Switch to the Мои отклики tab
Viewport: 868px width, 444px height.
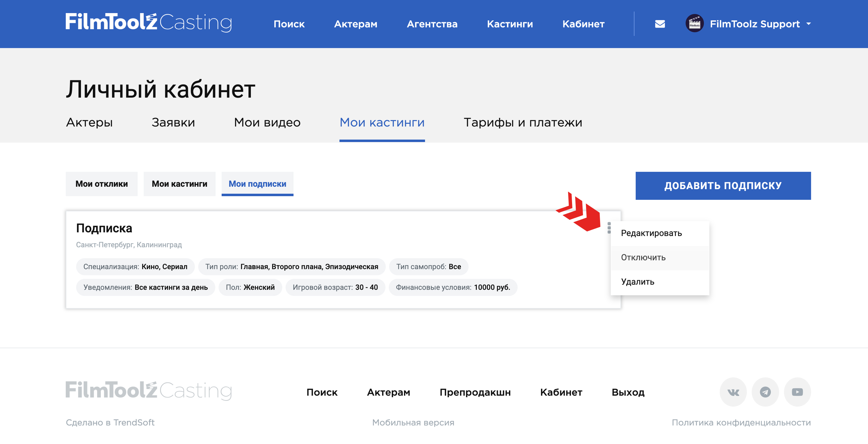tap(101, 184)
